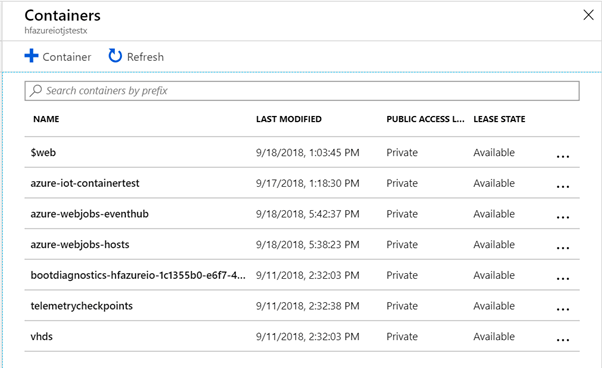Click the date 9/18/2018, 5:38:23 PM
Image resolution: width=602 pixels, height=368 pixels.
click(308, 245)
